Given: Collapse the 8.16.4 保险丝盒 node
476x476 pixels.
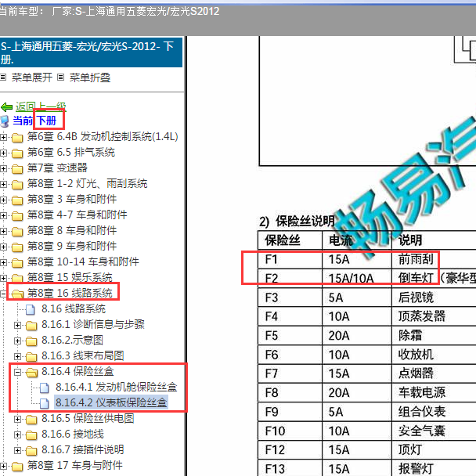Looking at the screenshot, I should click(x=17, y=372).
